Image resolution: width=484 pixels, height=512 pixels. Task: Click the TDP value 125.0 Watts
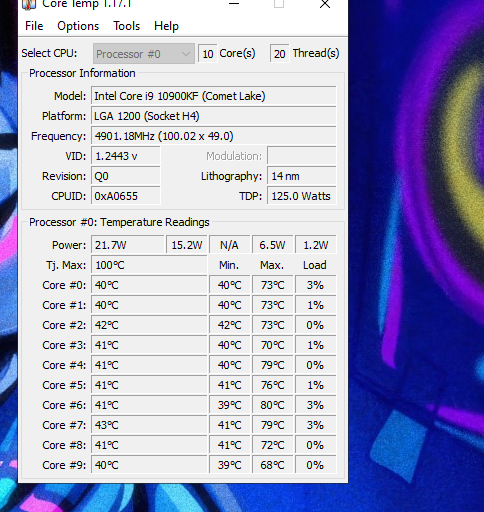coord(302,196)
